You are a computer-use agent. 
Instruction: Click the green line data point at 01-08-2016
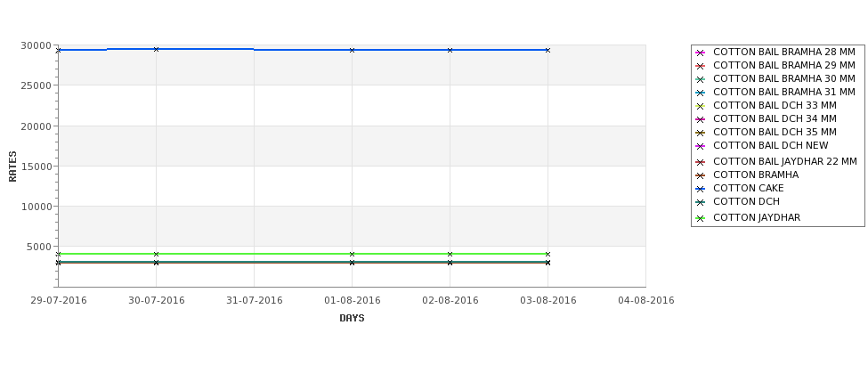point(352,254)
